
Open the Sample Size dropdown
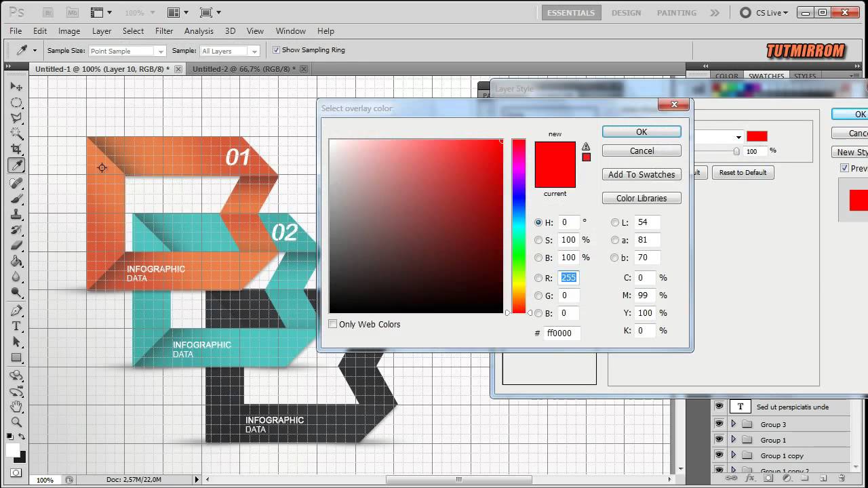(127, 51)
